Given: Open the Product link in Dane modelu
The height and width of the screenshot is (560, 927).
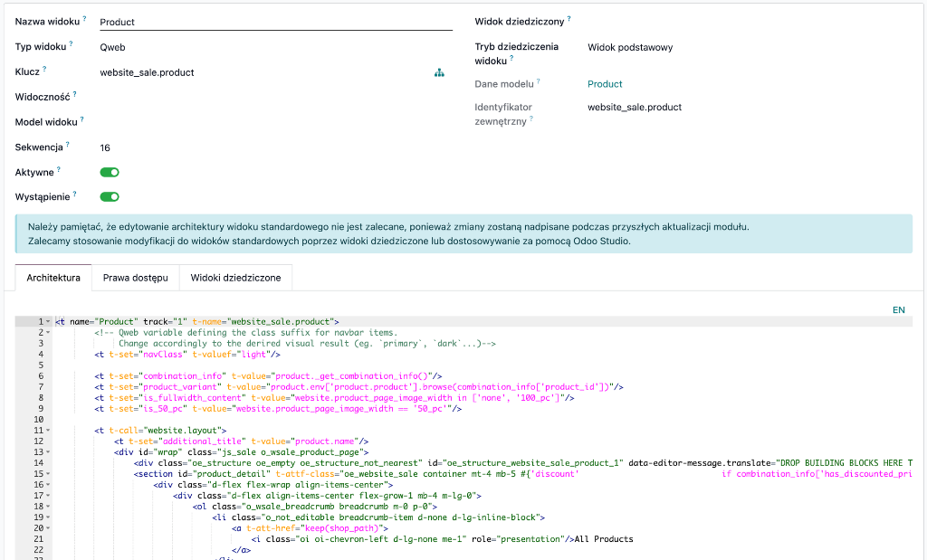Looking at the screenshot, I should [x=605, y=84].
